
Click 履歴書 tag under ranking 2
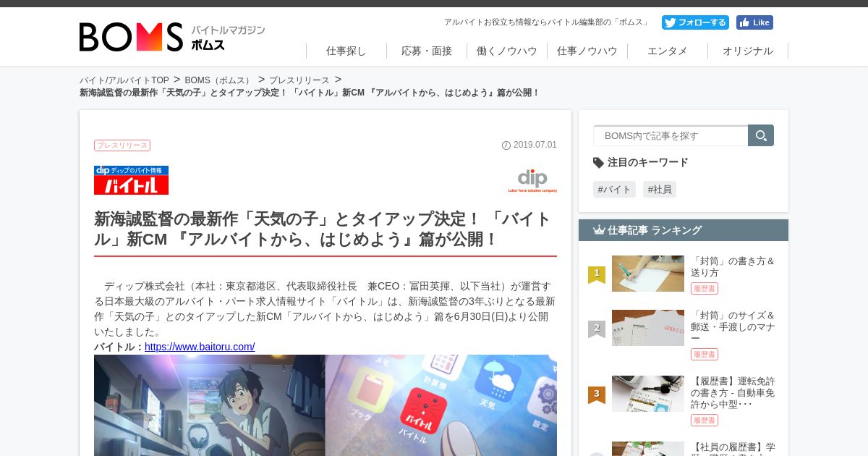(x=705, y=354)
